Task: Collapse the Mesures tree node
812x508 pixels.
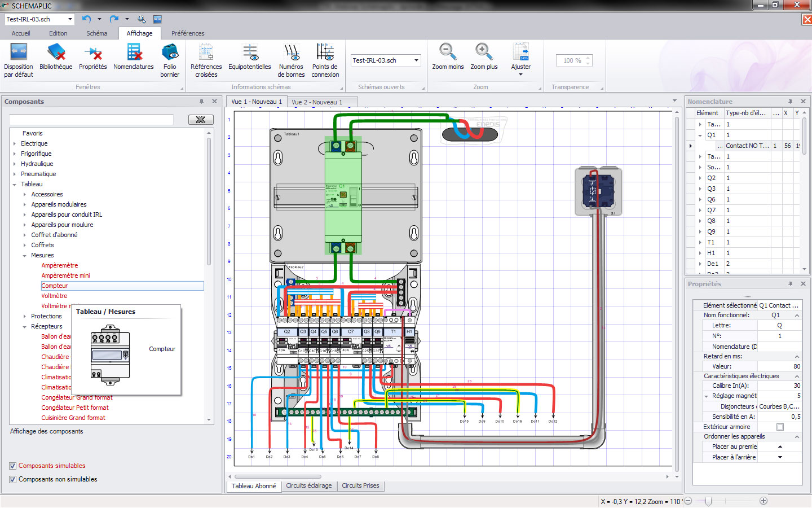Action: (25, 256)
